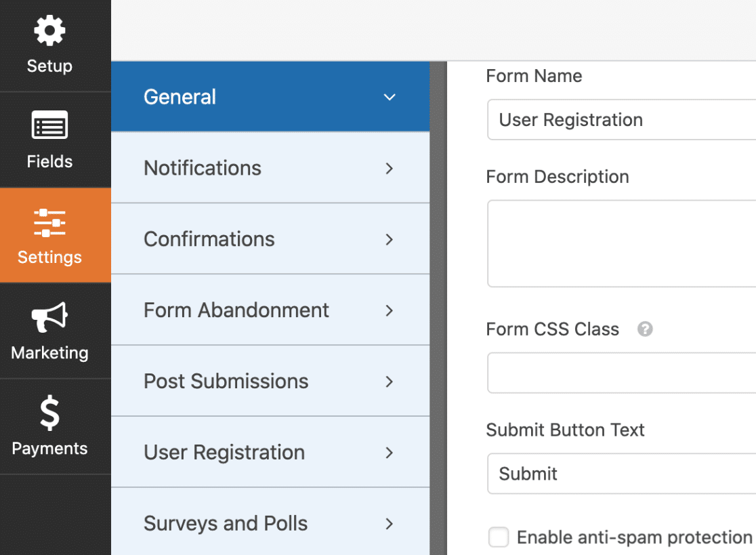The width and height of the screenshot is (756, 555).
Task: Go to Form Abandonment settings
Action: tap(270, 310)
